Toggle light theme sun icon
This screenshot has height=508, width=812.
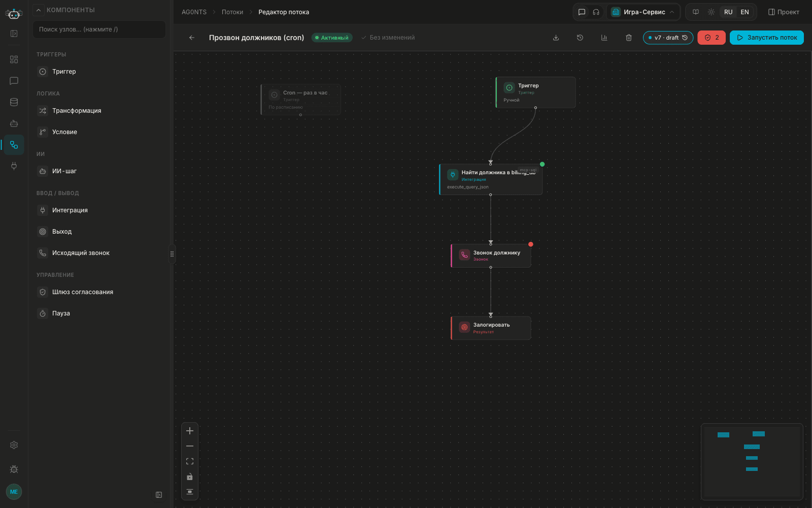(711, 12)
